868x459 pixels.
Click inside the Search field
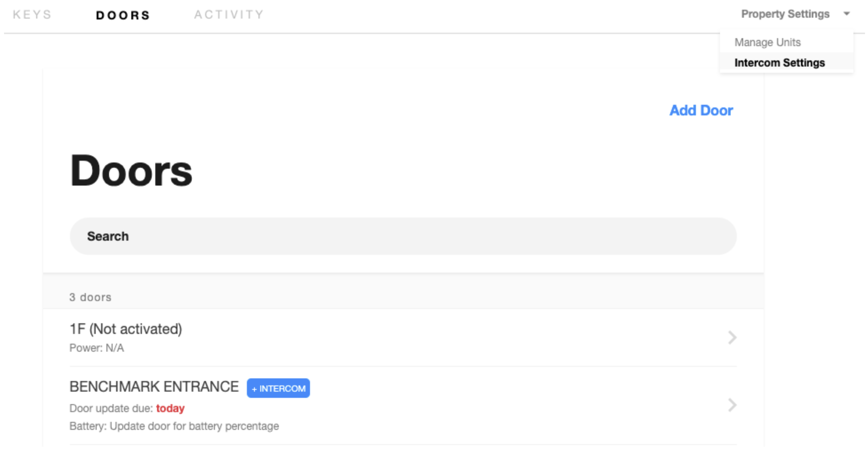click(x=108, y=236)
